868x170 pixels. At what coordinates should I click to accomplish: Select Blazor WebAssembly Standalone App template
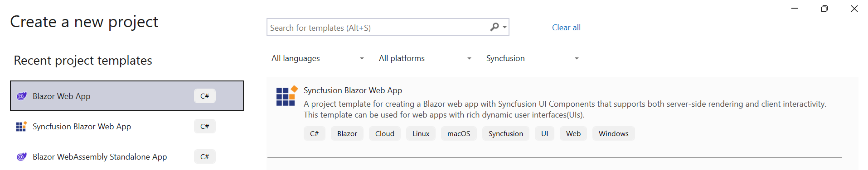click(127, 156)
